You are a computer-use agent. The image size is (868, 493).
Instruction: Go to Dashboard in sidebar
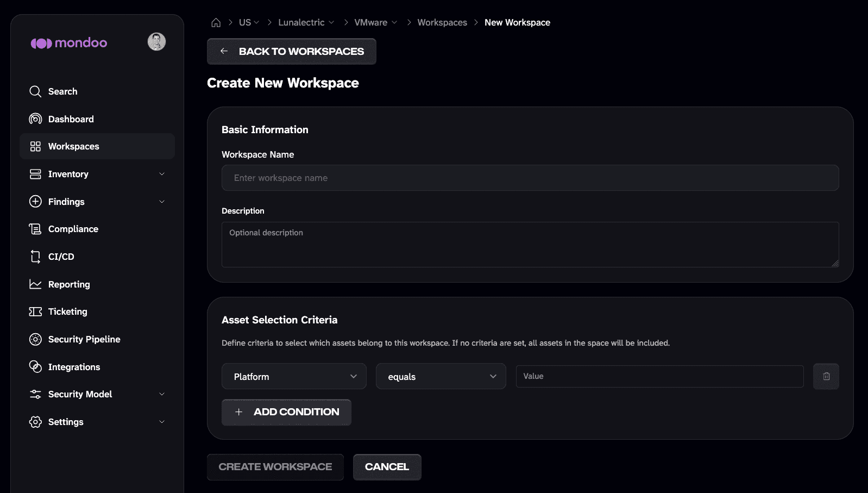[97, 119]
